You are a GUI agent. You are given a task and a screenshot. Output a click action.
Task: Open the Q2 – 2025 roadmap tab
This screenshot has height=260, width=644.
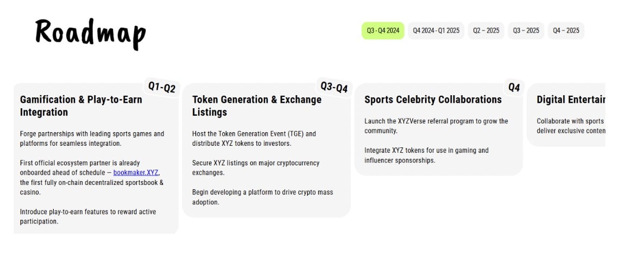click(x=486, y=30)
